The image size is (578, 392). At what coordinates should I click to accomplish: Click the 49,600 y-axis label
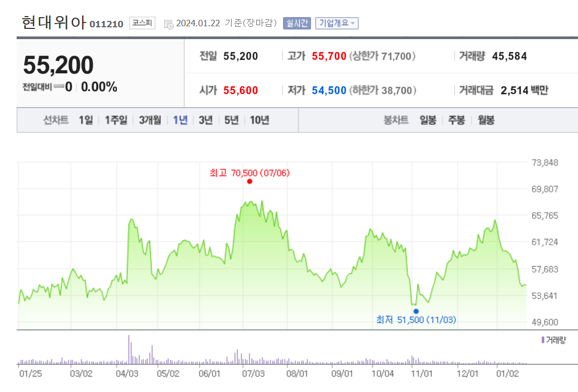pos(545,322)
